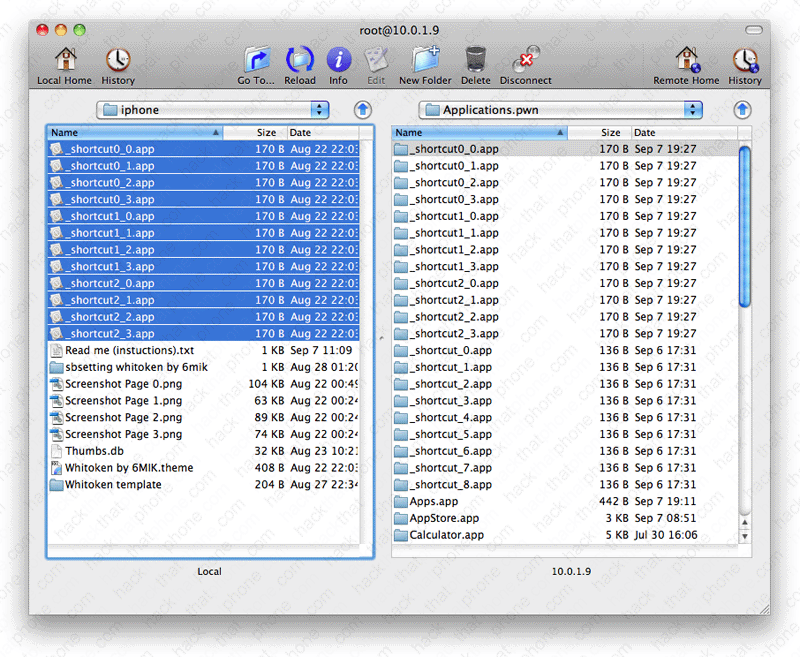Open the Info toolbar icon
This screenshot has width=800, height=657.
point(339,61)
